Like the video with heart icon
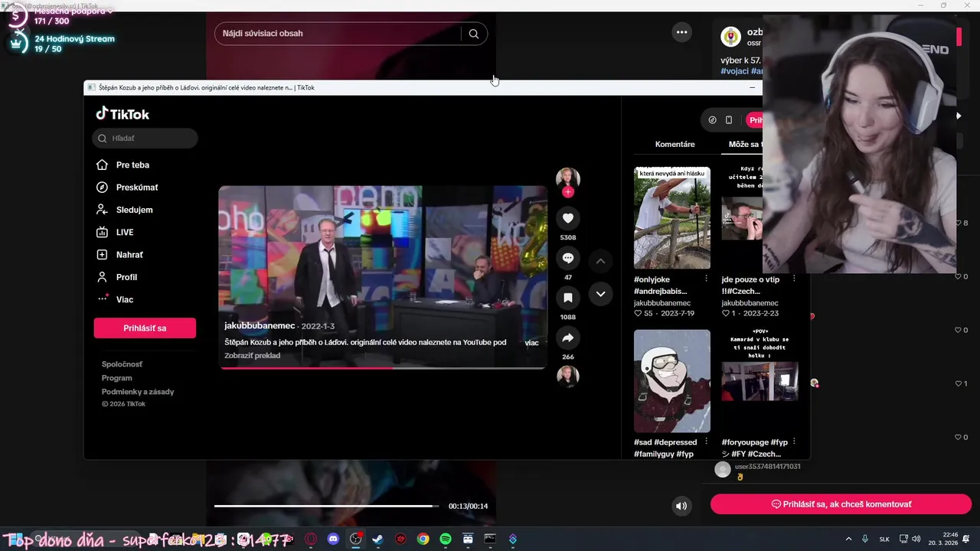Screen dimensions: 980x551 [568, 218]
